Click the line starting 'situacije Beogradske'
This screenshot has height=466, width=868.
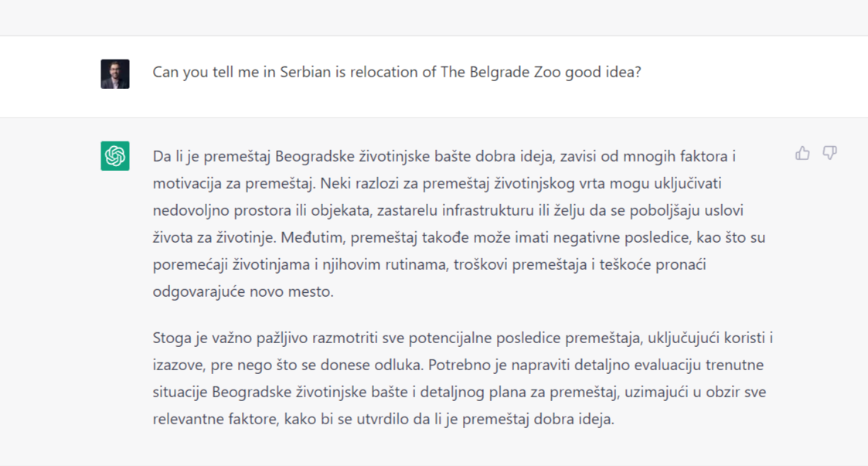(x=459, y=393)
